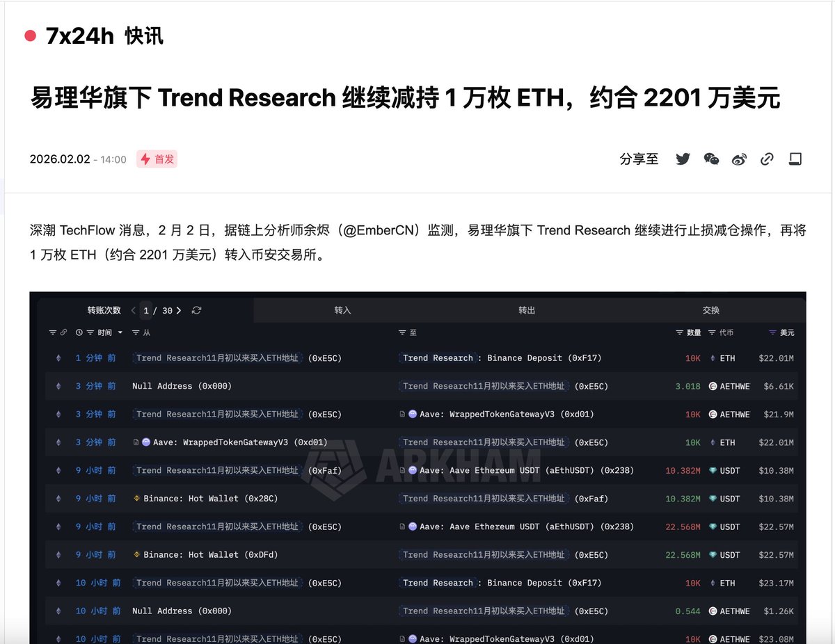Click the page number field showing 1
This screenshot has height=644, width=835.
coord(145,310)
